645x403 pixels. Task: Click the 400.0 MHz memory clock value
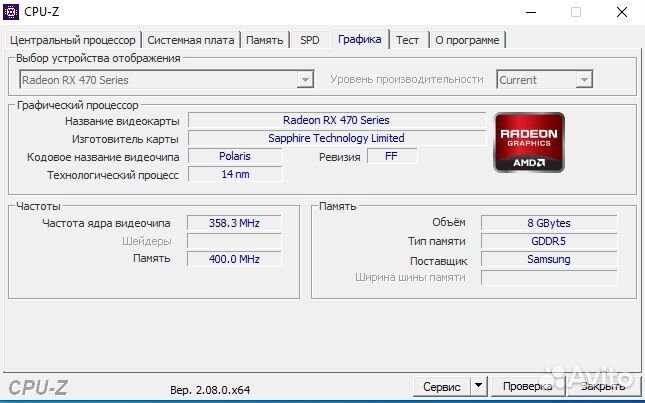point(234,259)
